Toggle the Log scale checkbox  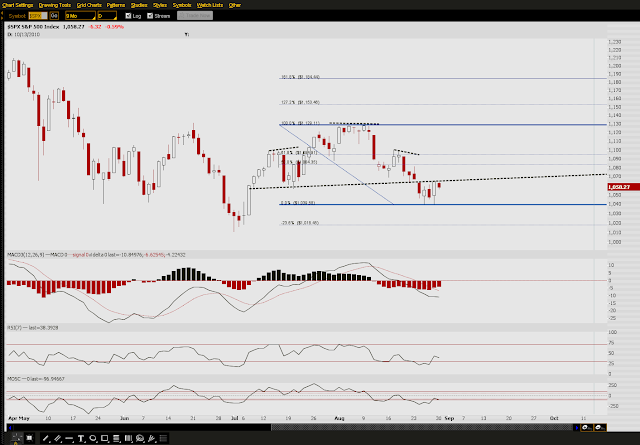(128, 16)
